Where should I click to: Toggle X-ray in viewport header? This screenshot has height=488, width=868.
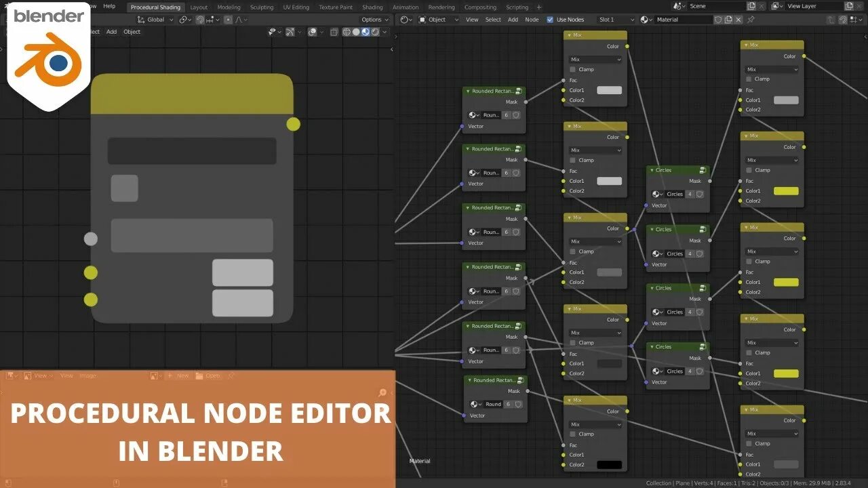[x=333, y=32]
